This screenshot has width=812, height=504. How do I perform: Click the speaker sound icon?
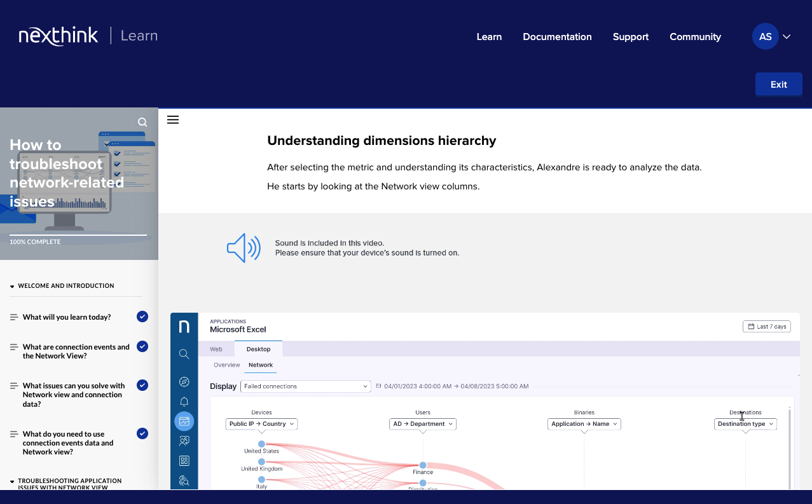point(244,248)
